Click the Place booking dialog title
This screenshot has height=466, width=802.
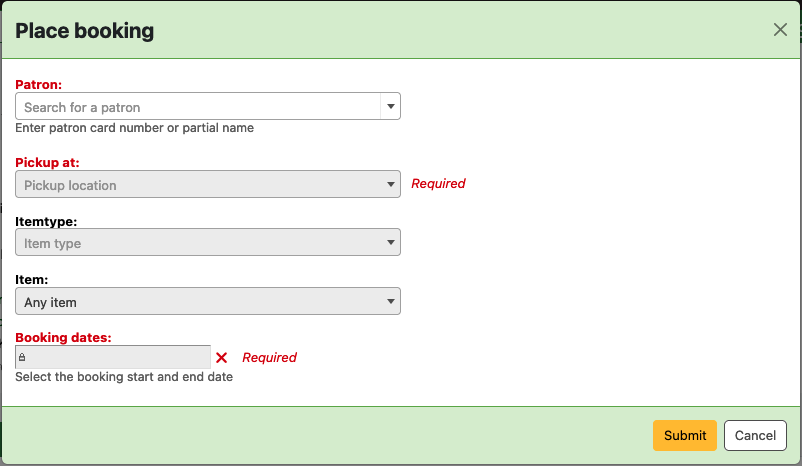click(x=85, y=31)
